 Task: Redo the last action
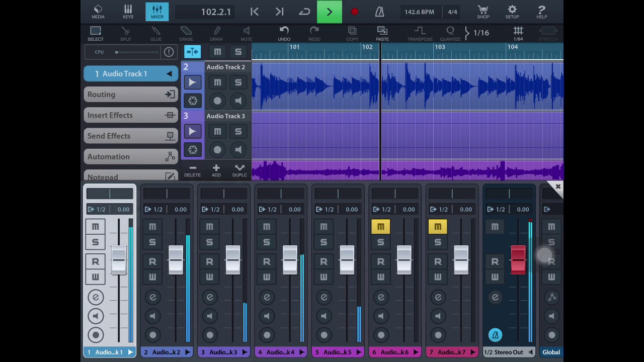pyautogui.click(x=314, y=34)
